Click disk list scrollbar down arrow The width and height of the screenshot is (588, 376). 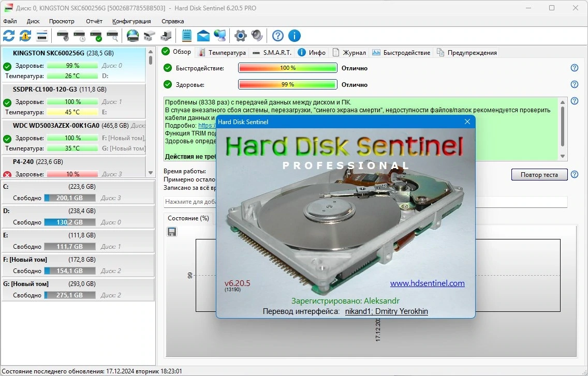click(151, 173)
